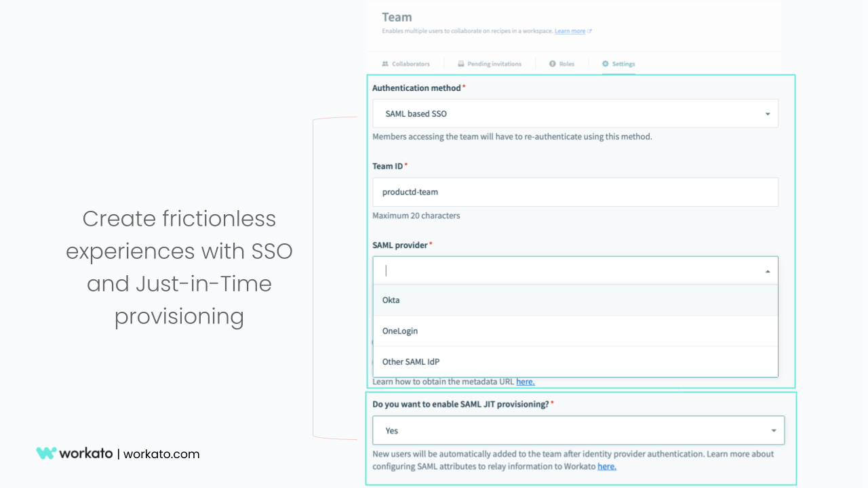868x488 pixels.
Task: Collapse the SAML provider dropdown arrow
Action: [768, 271]
